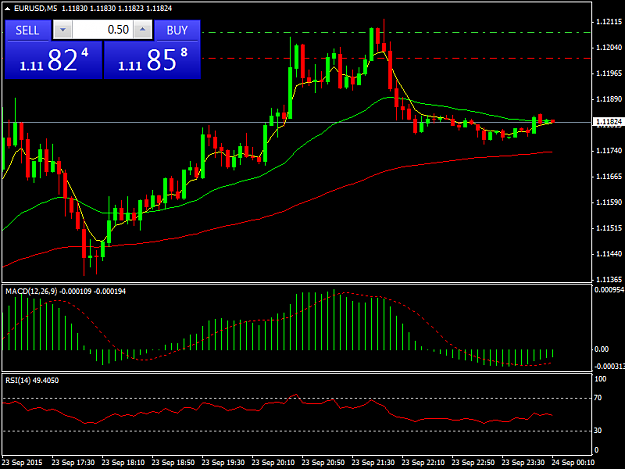Image resolution: width=625 pixels, height=469 pixels.
Task: Click the 1.11740 price axis label
Action: tap(608, 151)
